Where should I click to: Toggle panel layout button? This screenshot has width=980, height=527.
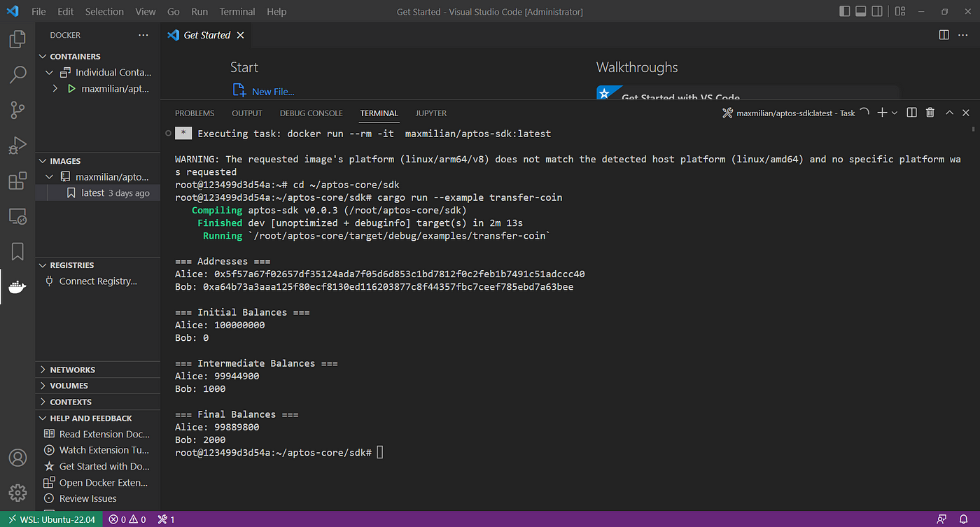(862, 12)
